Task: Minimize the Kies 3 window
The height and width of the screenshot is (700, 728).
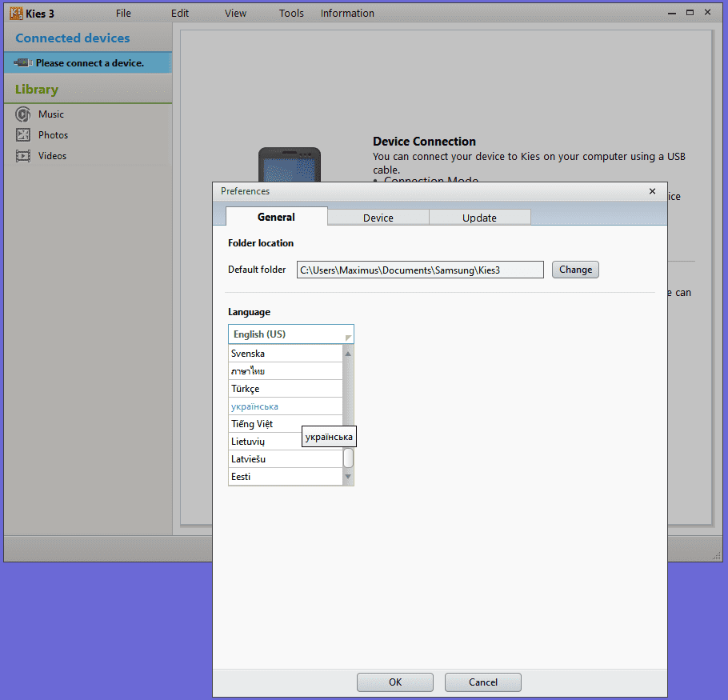Action: click(672, 13)
